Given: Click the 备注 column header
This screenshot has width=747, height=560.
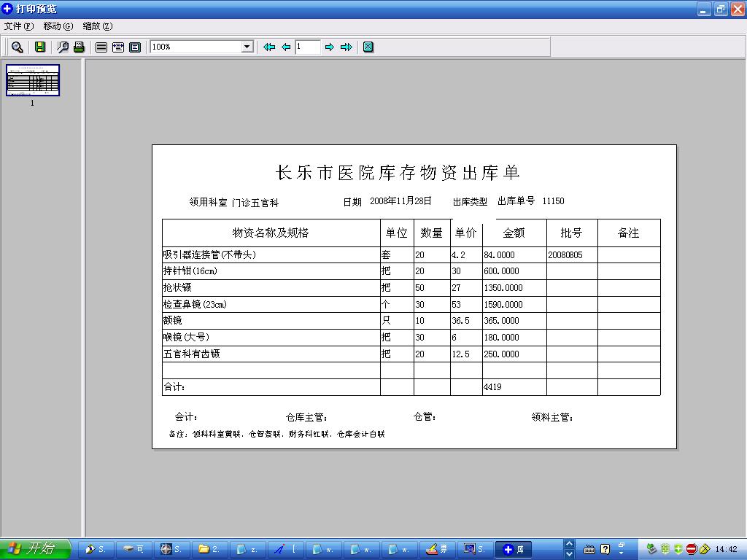Looking at the screenshot, I should click(x=628, y=233).
